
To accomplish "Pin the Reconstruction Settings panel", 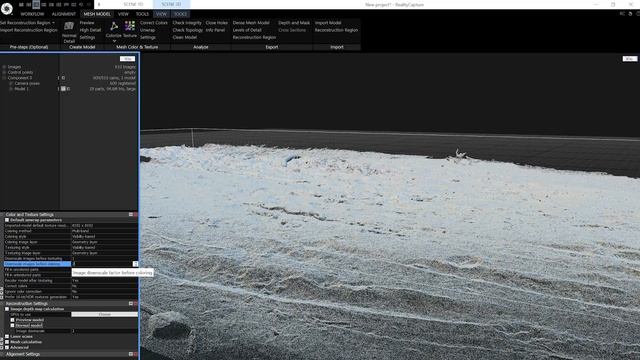I will pyautogui.click(x=131, y=304).
